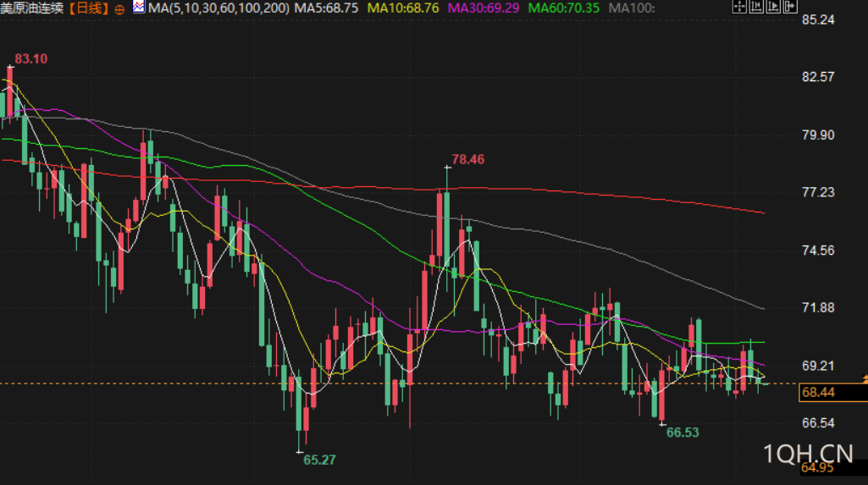The image size is (868, 485).
Task: Select the green MA60:70.35 legend label
Action: (563, 8)
